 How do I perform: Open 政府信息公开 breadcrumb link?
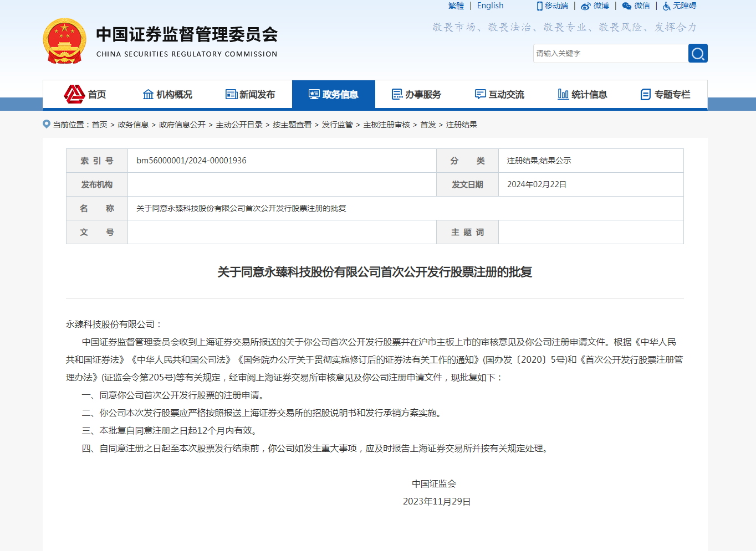coord(182,125)
